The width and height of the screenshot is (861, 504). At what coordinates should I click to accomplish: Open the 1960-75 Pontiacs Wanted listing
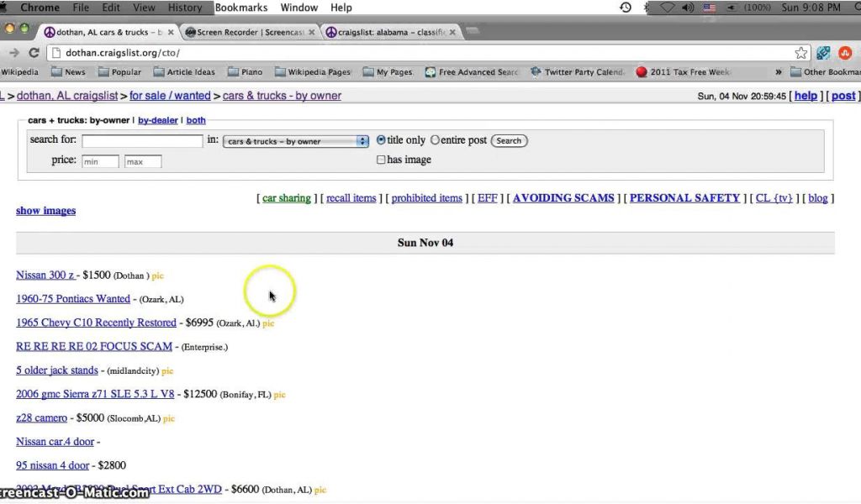73,299
